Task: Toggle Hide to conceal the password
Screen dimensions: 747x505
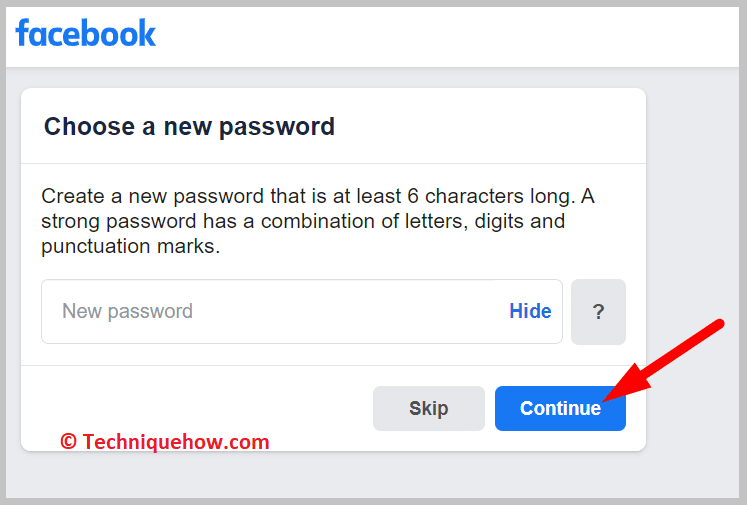Action: coord(530,311)
